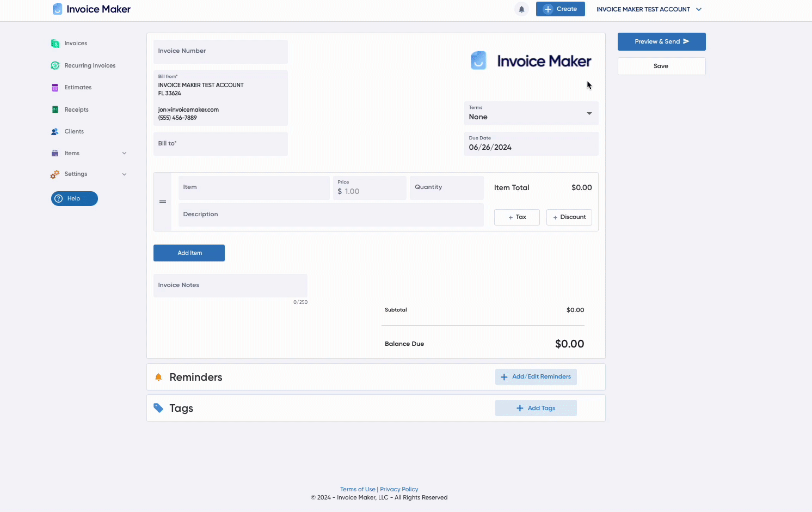Open the Clients page
This screenshot has width=812, height=512.
[x=74, y=132]
